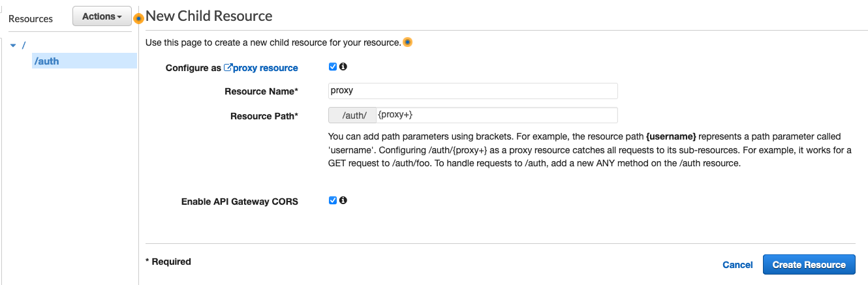The height and width of the screenshot is (285, 868).
Task: Click the "New Child Resource" page title
Action: pyautogui.click(x=209, y=16)
